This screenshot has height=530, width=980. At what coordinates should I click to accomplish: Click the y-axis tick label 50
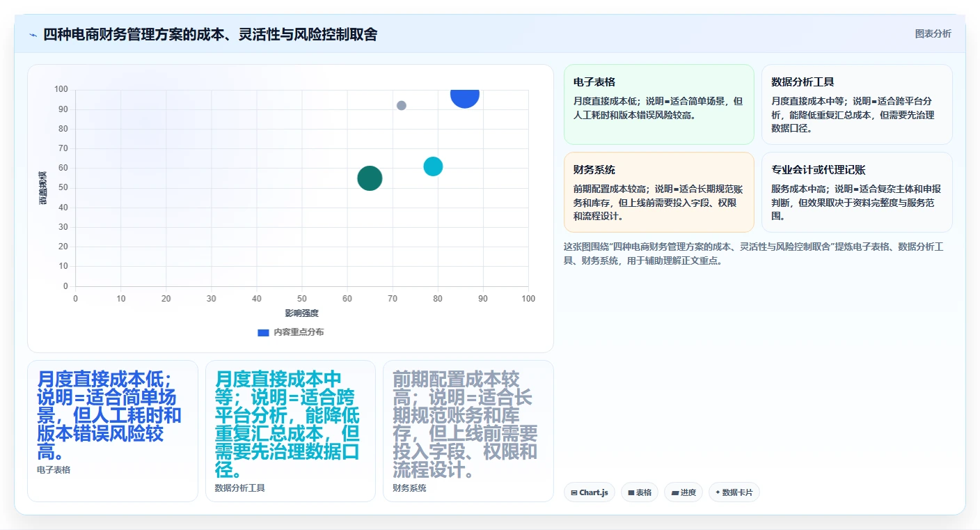63,187
